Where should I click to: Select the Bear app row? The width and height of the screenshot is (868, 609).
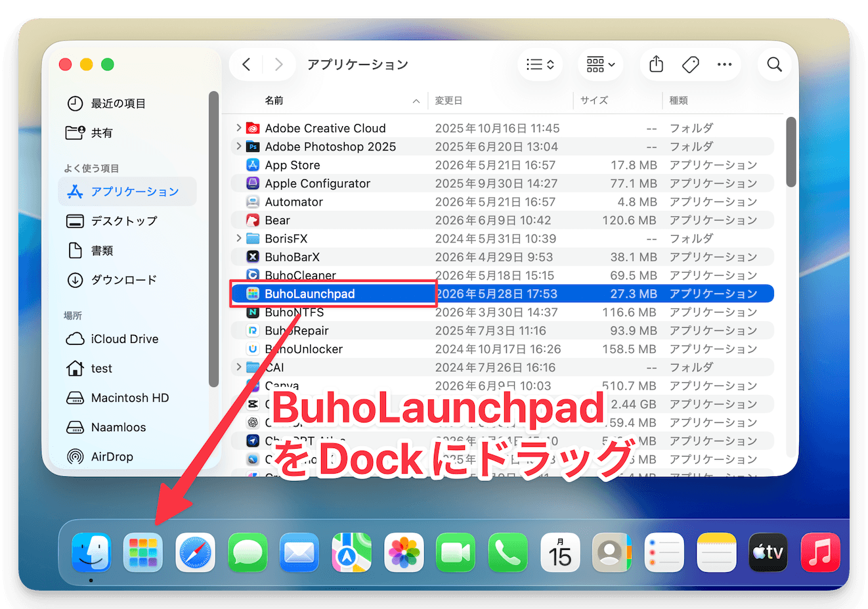pos(502,220)
